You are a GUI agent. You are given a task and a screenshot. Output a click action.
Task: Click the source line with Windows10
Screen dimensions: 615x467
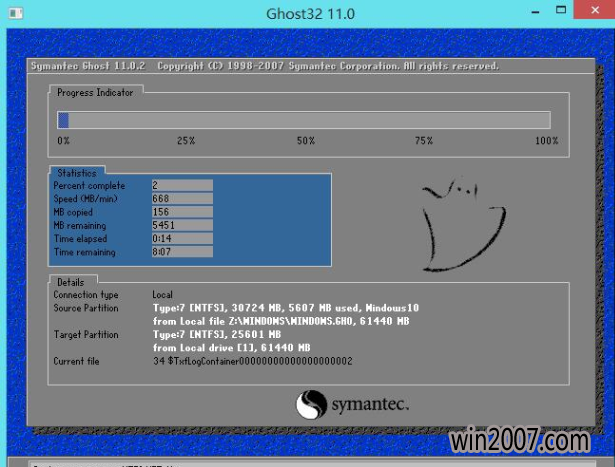point(286,308)
